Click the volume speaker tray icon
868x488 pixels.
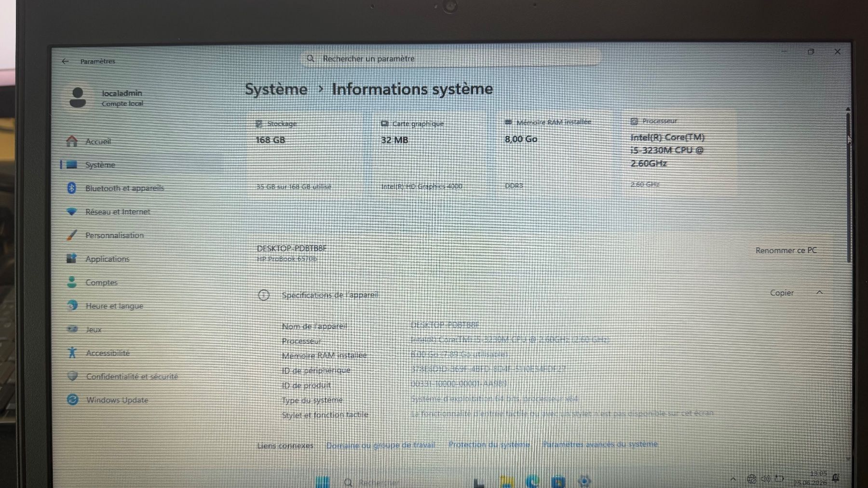765,479
